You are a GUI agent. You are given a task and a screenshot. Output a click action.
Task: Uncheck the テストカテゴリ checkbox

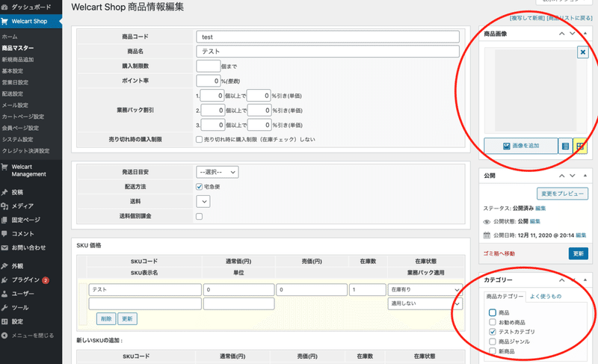[x=493, y=332]
